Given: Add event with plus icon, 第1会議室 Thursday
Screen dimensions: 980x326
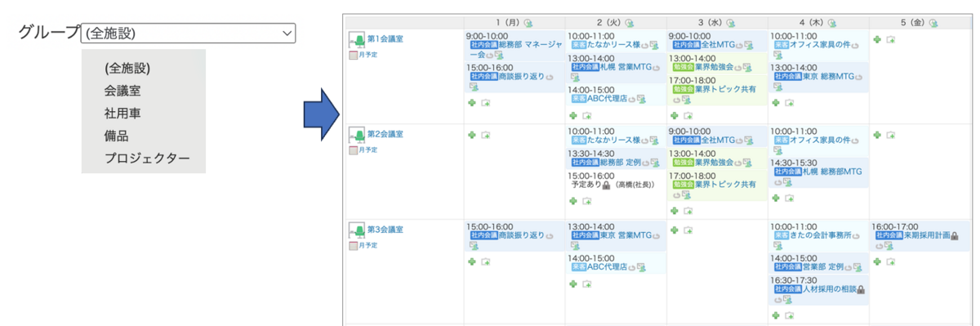Looking at the screenshot, I should click(776, 104).
